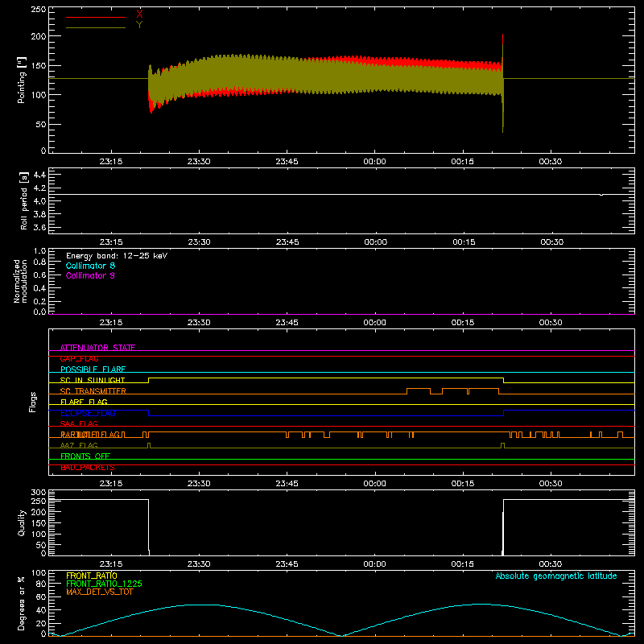
Task: Select the SAA_FLAG label
Action: pos(79,424)
